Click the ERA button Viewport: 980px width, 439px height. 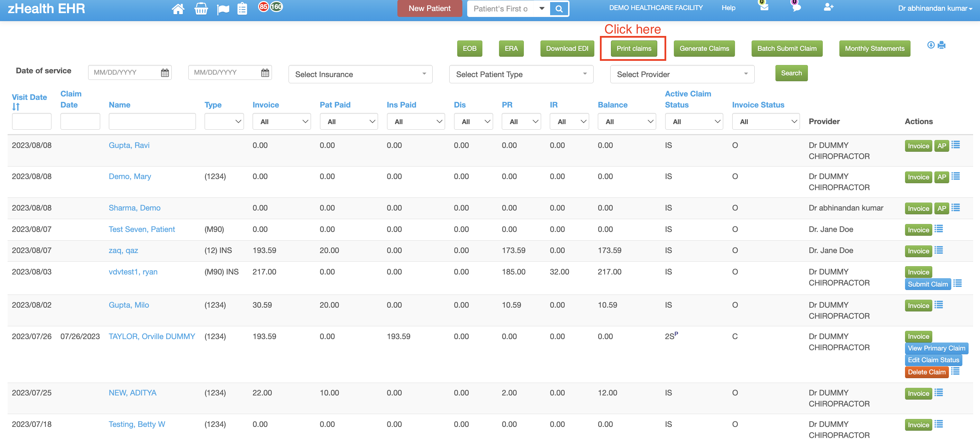coord(511,48)
